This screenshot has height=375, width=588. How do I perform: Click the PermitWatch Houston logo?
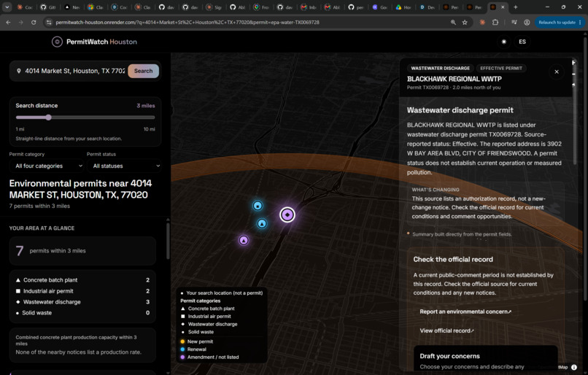click(94, 42)
